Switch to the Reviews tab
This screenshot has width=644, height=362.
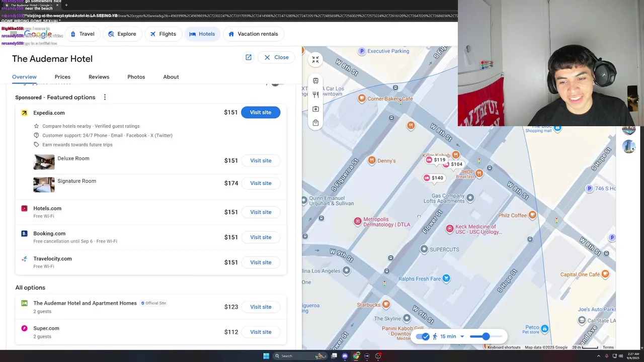[x=99, y=77]
